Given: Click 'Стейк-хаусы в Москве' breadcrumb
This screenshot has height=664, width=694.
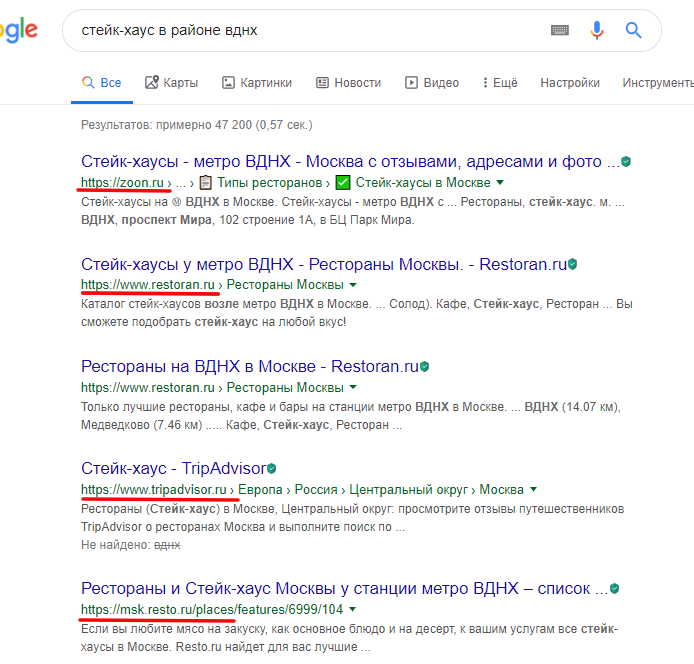Looking at the screenshot, I should 423,182.
